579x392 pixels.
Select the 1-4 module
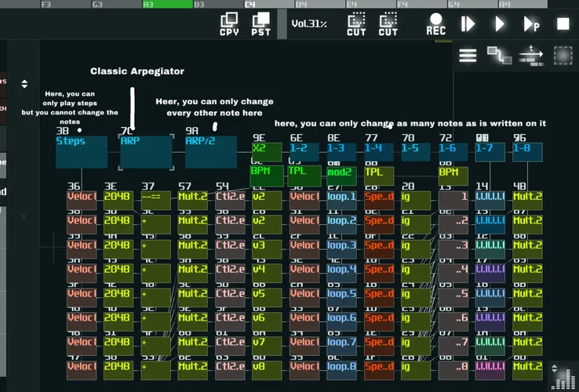coord(379,152)
